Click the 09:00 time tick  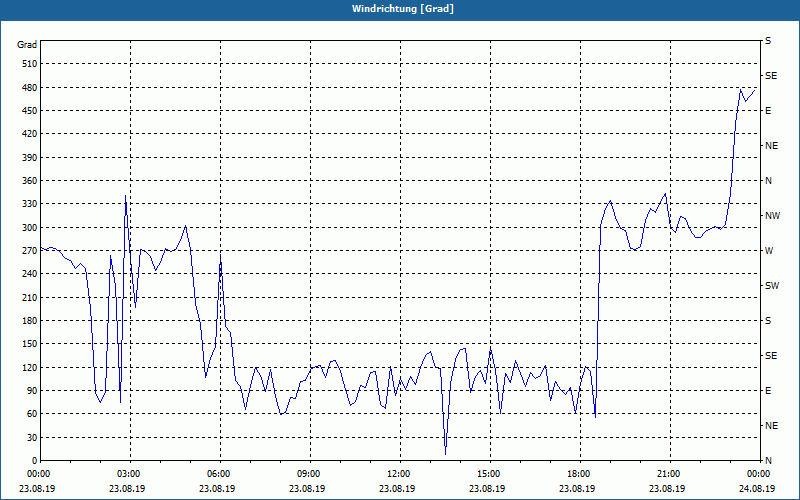[308, 473]
